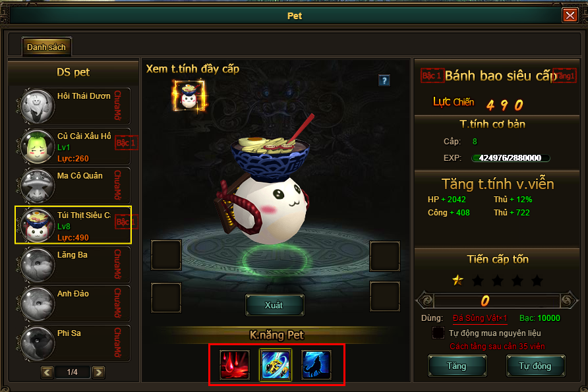Image resolution: width=588 pixels, height=392 pixels.
Task: Pick the Phi Sa pet entry
Action: (74, 343)
